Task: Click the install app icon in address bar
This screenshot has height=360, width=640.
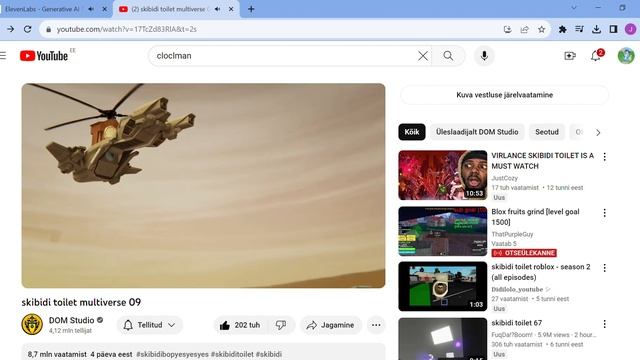Action: click(x=507, y=29)
